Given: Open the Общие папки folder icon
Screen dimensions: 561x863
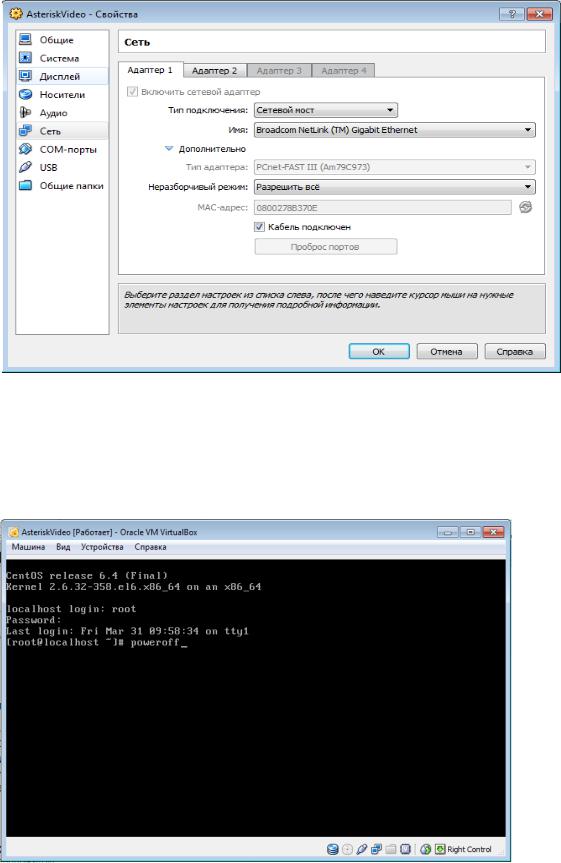Looking at the screenshot, I should point(25,185).
